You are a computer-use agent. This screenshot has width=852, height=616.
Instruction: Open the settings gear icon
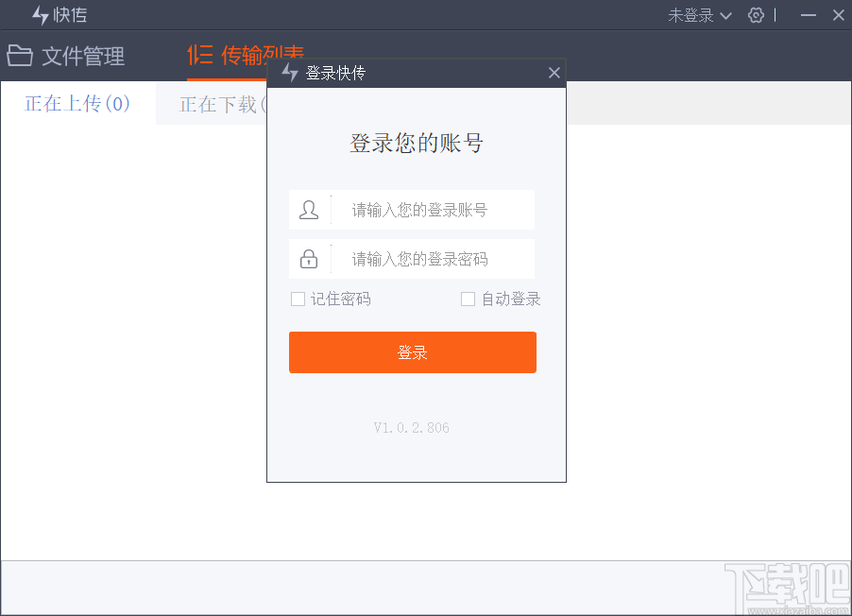(756, 14)
